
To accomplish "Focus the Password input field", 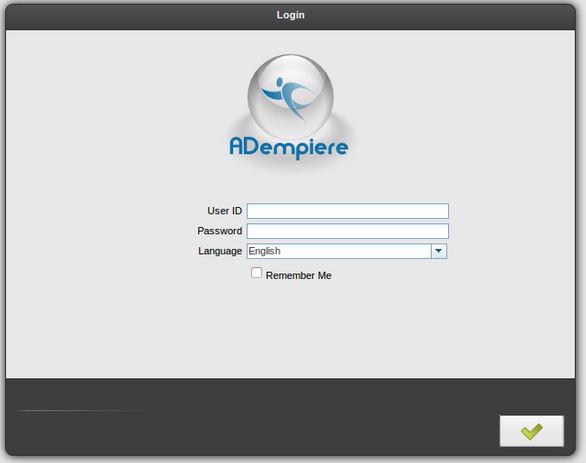I will [x=348, y=231].
